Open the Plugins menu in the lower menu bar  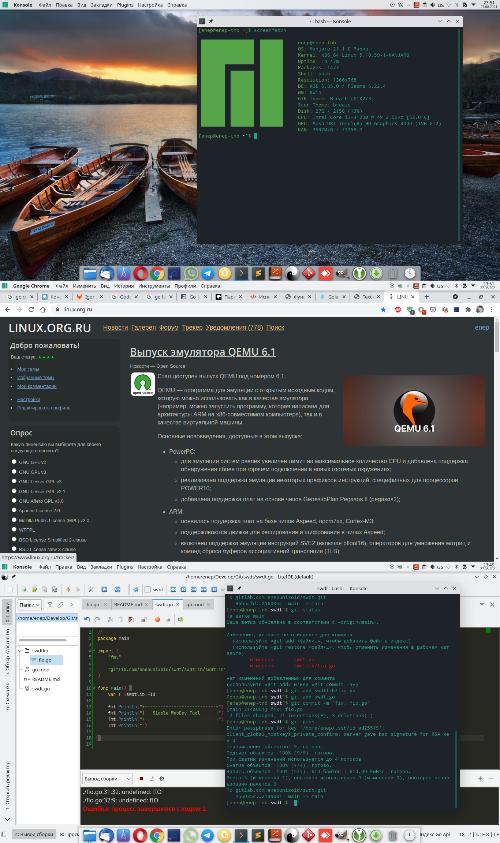(125, 567)
